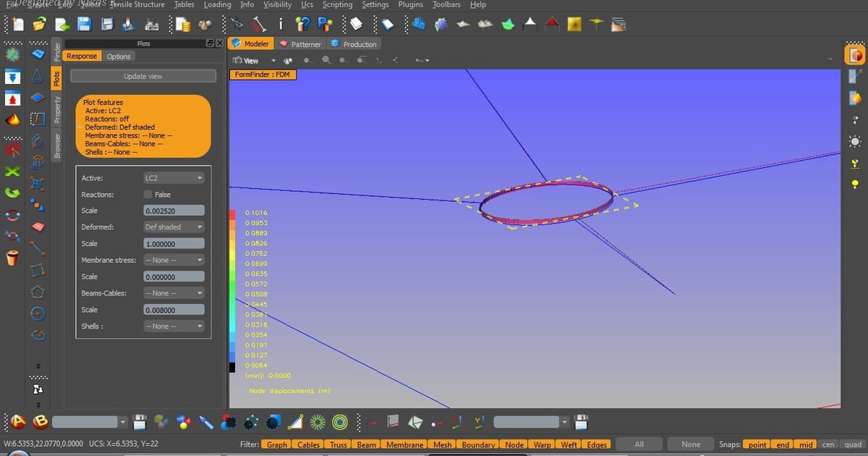The width and height of the screenshot is (868, 456).
Task: Click the green X icon in left sidebar
Action: (12, 172)
